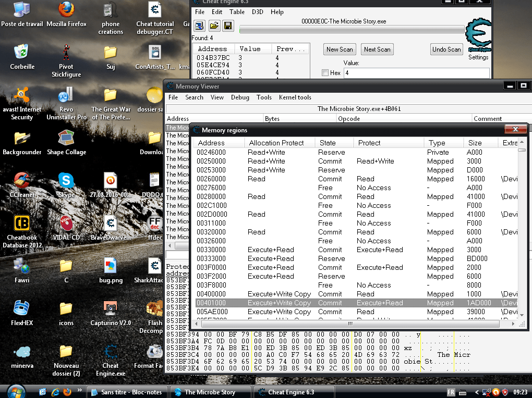
Task: Open the Debug menu in Memory Viewer
Action: coord(240,97)
